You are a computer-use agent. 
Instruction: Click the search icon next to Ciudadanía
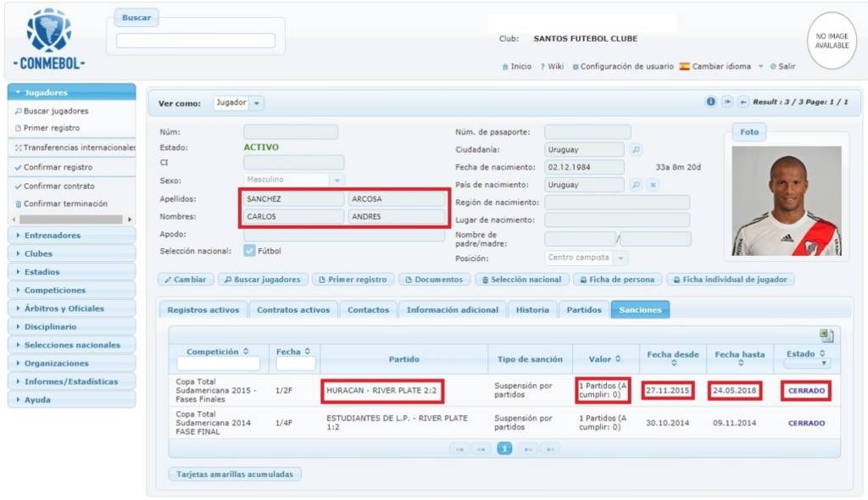[x=636, y=150]
